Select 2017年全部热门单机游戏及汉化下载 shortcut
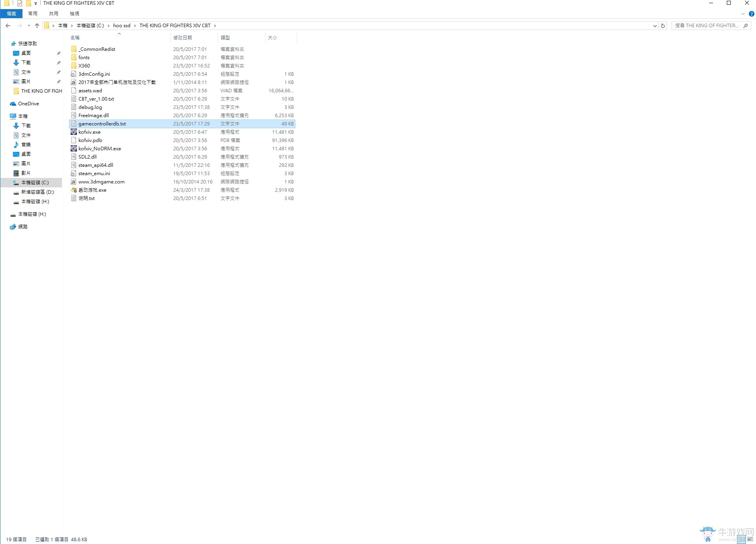This screenshot has width=756, height=544. [x=182, y=82]
